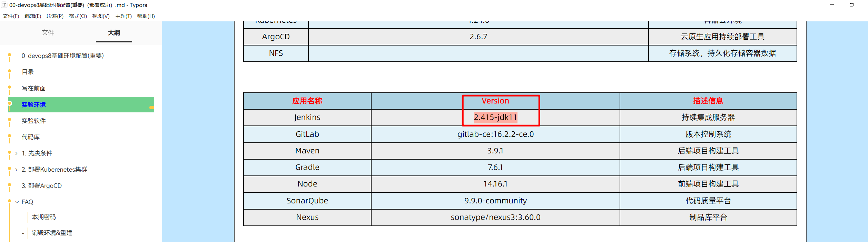Open the 编辑(E) menu
Image resolution: width=868 pixels, height=242 pixels.
pos(33,16)
